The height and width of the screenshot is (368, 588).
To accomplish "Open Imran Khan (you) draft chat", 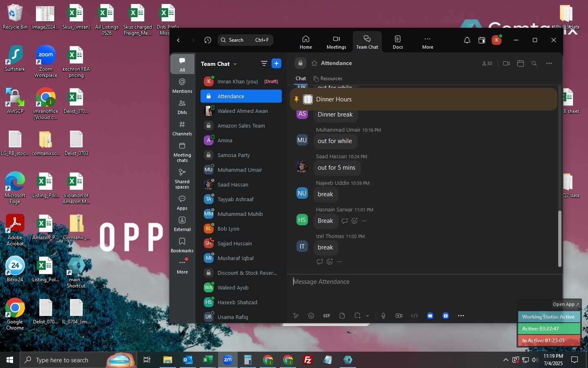I will tap(241, 81).
